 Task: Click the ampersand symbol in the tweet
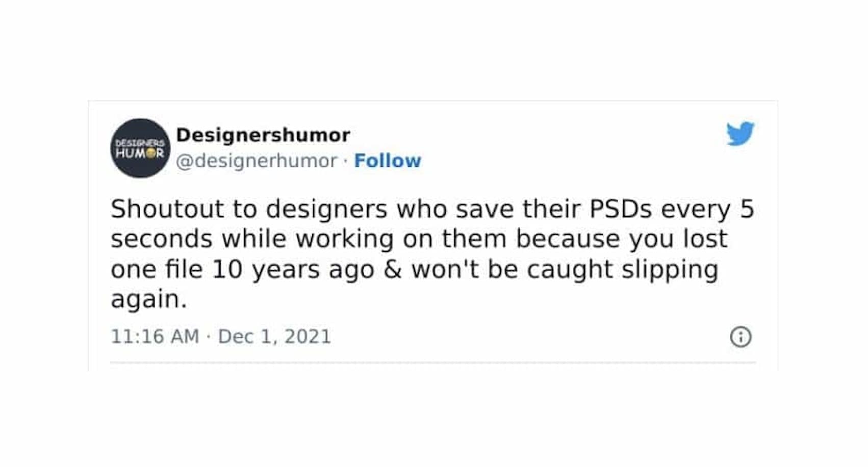pyautogui.click(x=393, y=269)
